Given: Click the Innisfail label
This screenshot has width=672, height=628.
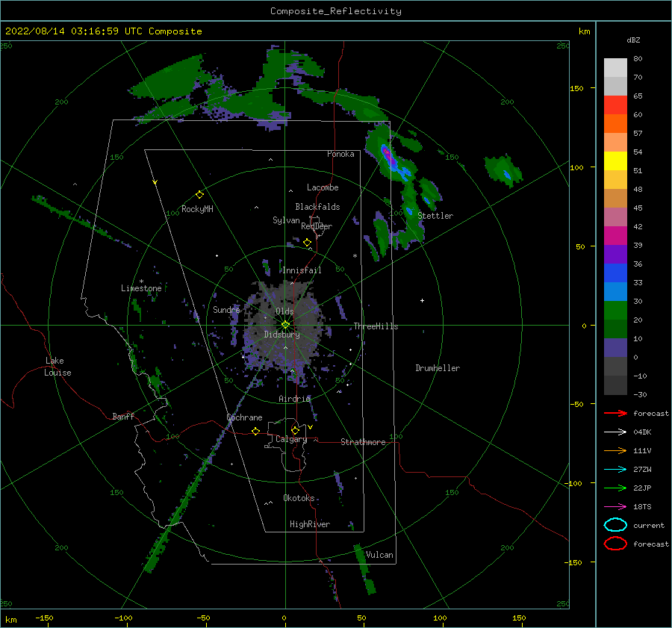Looking at the screenshot, I should click(x=302, y=270).
